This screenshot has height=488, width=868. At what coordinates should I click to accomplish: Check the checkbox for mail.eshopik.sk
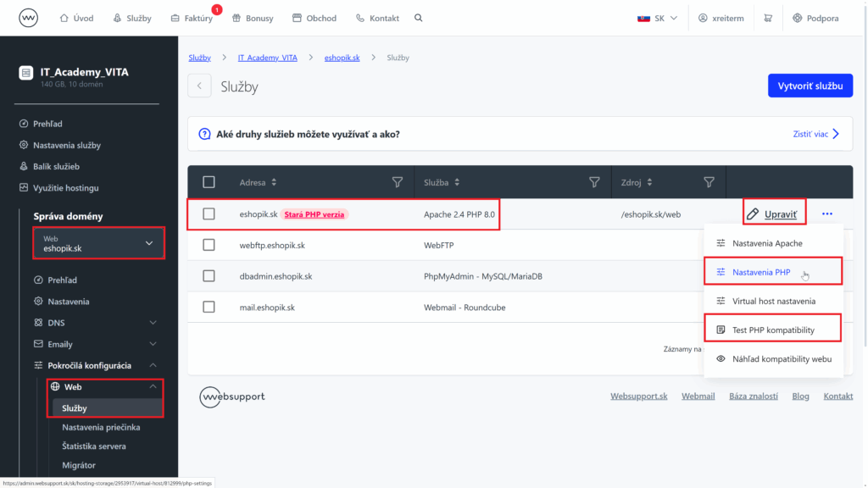(209, 307)
